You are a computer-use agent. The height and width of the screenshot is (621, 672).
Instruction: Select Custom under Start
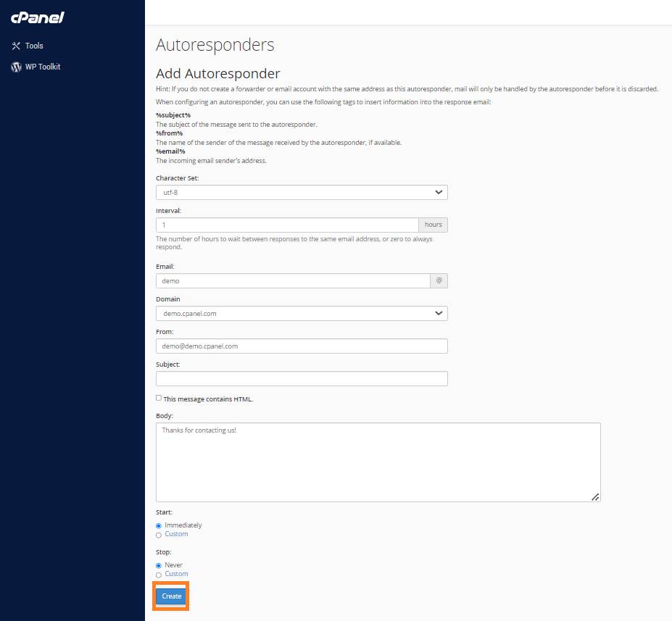[x=159, y=535]
